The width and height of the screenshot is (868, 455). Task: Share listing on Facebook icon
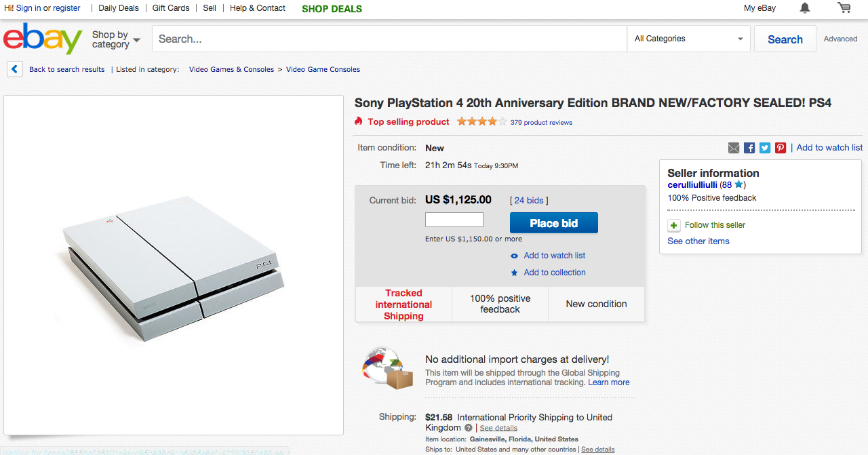point(749,148)
